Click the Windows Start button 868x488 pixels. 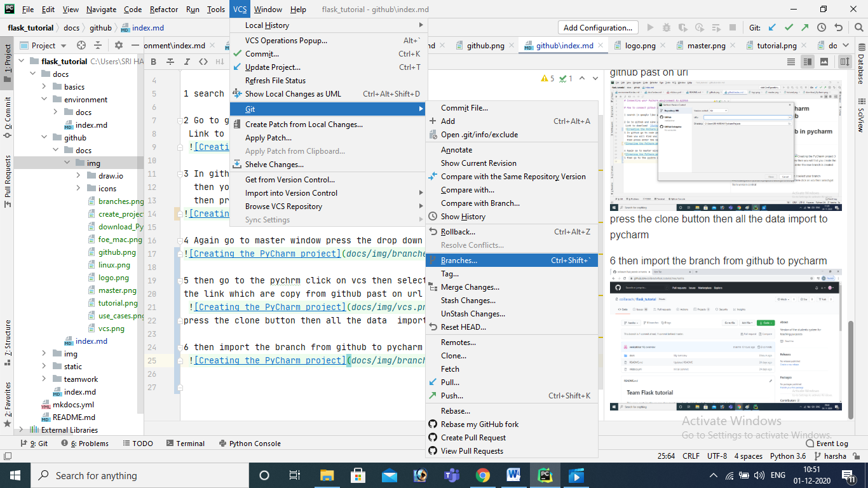15,475
